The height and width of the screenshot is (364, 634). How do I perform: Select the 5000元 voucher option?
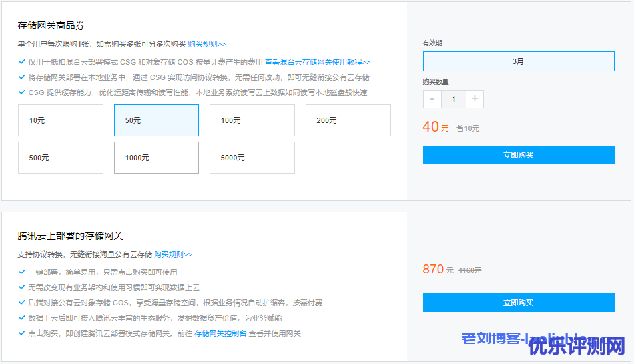(x=252, y=158)
